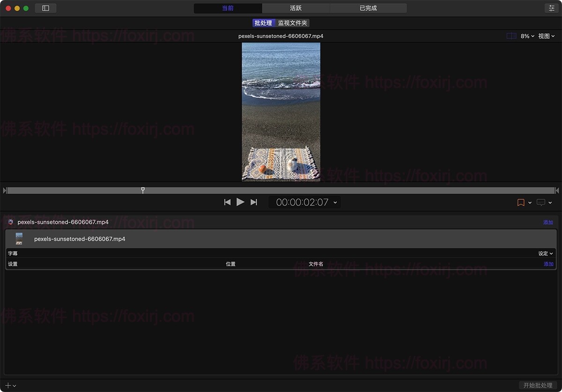Click the comparison split-view icon
Viewport: 562px width, 392px height.
[511, 36]
